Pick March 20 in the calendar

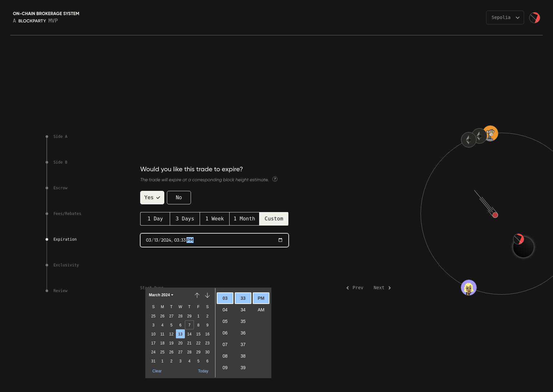point(180,343)
